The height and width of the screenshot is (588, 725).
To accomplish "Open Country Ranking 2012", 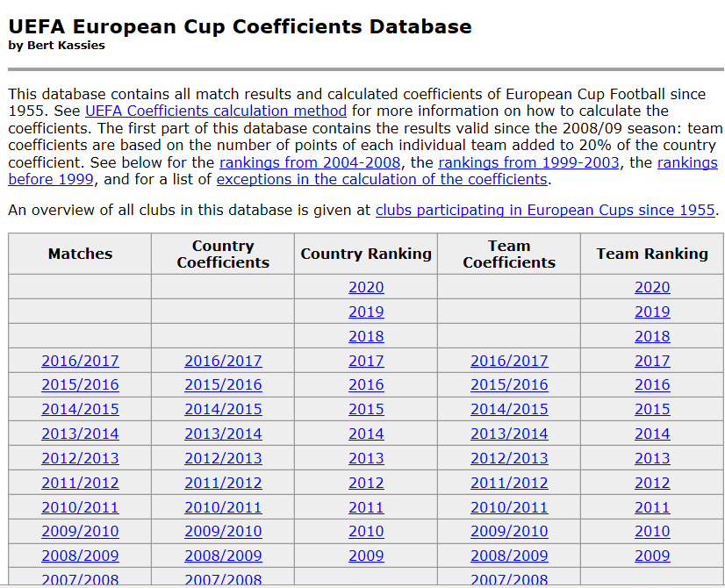I will click(x=366, y=483).
